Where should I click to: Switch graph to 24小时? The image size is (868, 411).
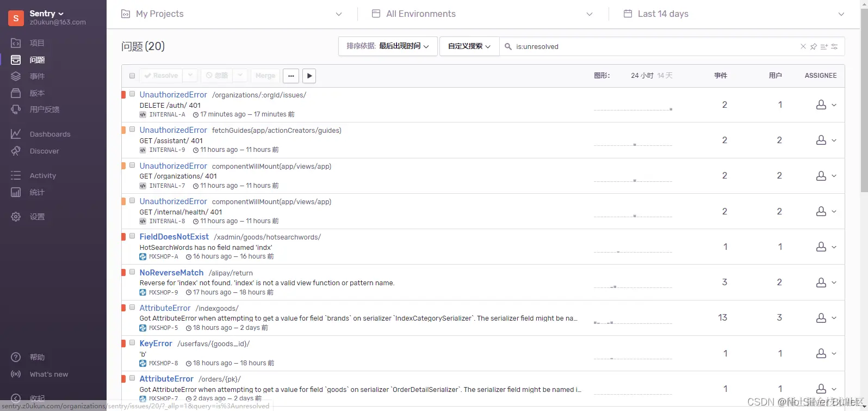click(642, 76)
